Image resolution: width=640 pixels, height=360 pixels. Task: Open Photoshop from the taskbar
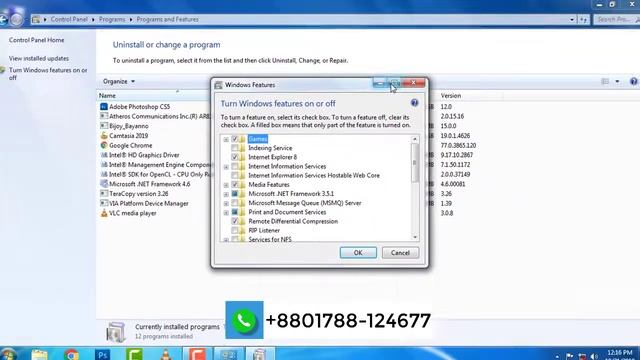pyautogui.click(x=102, y=354)
